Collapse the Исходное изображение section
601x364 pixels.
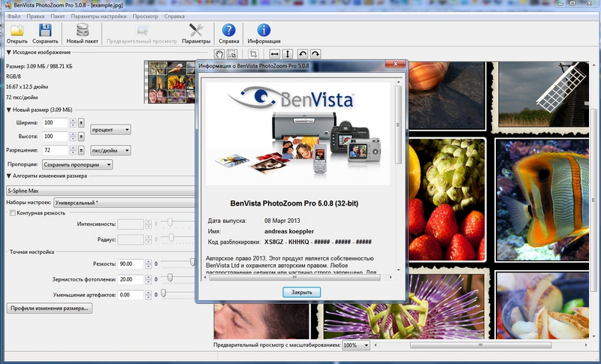(x=8, y=52)
